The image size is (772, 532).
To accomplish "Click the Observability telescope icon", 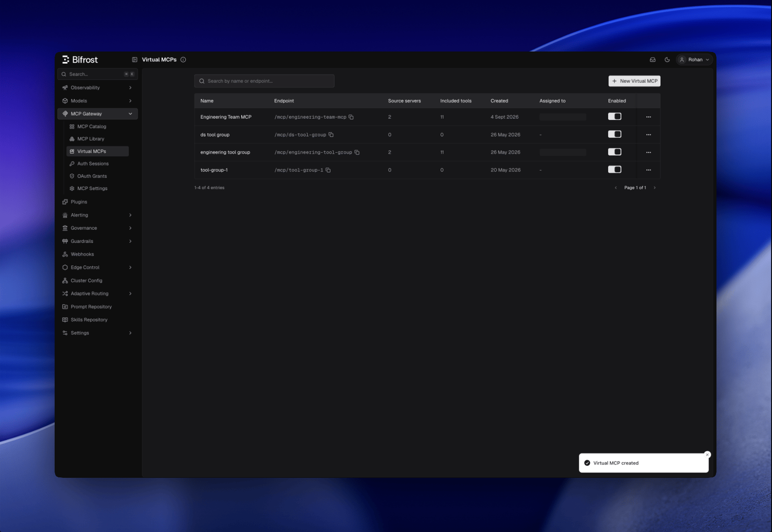I will (x=65, y=87).
